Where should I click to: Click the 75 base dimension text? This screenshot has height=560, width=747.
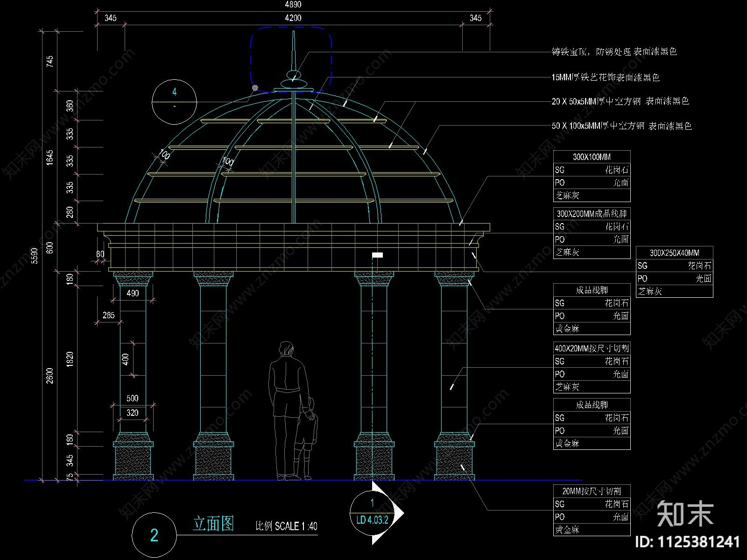(70, 477)
